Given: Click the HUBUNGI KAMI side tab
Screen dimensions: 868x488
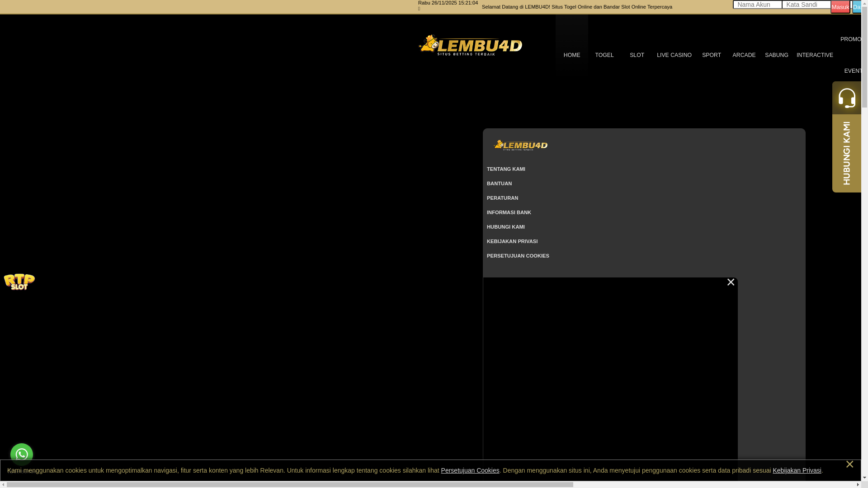Looking at the screenshot, I should pos(847,153).
